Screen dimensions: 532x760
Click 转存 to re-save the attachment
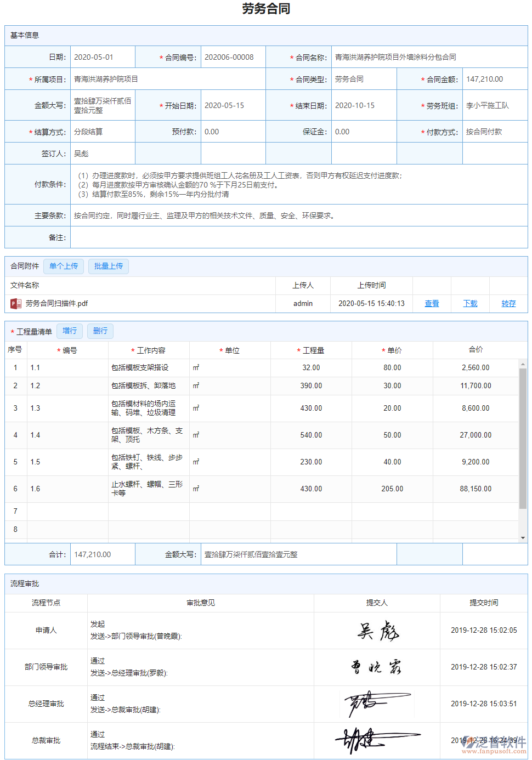click(508, 303)
